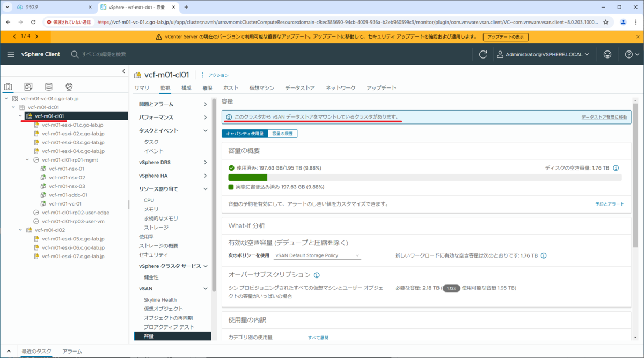Select the Storage inventory icon
The width and height of the screenshot is (644, 358).
[49, 87]
